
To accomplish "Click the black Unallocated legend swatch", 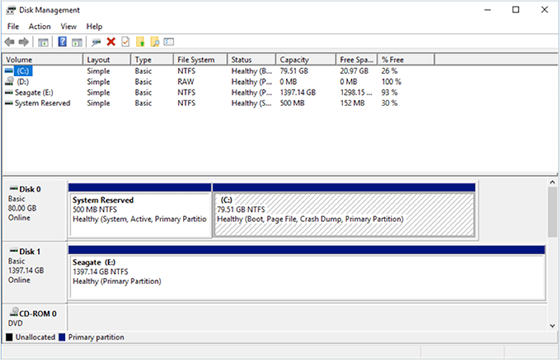I will (9, 337).
